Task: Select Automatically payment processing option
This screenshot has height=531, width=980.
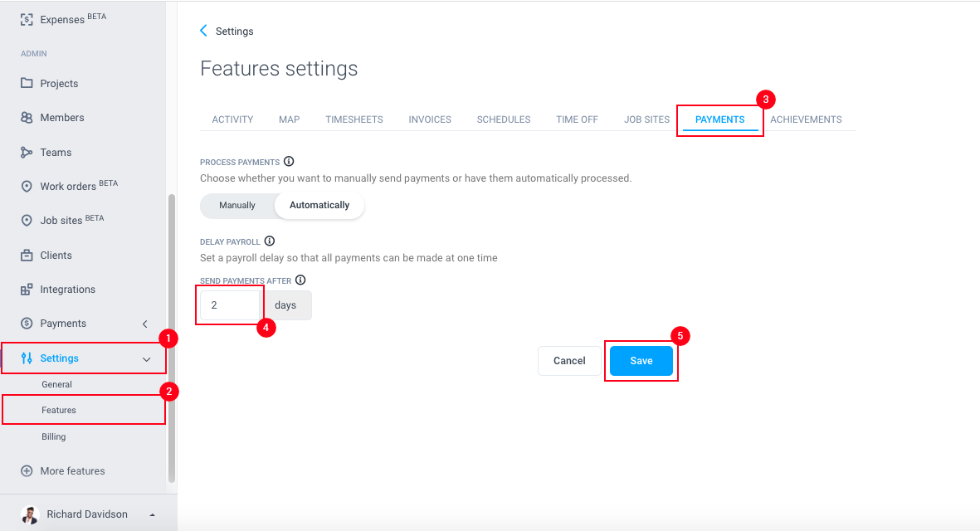Action: [x=319, y=205]
